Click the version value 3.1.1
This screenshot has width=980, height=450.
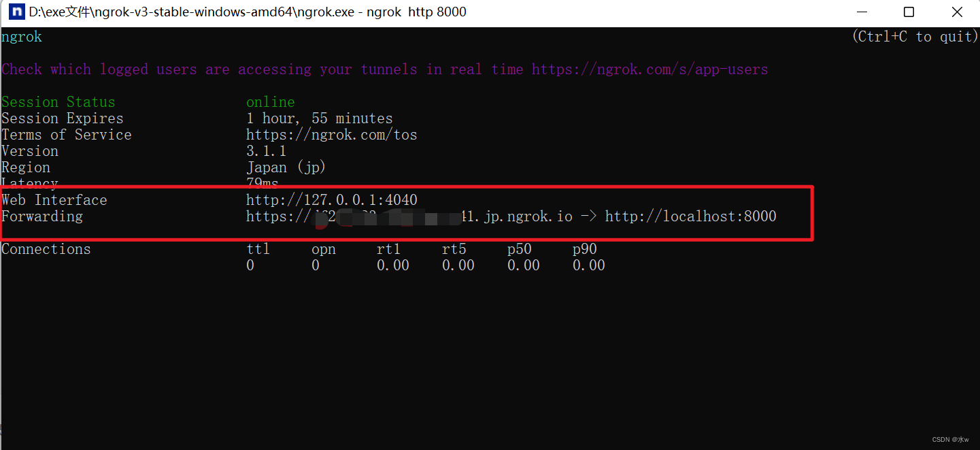click(267, 151)
